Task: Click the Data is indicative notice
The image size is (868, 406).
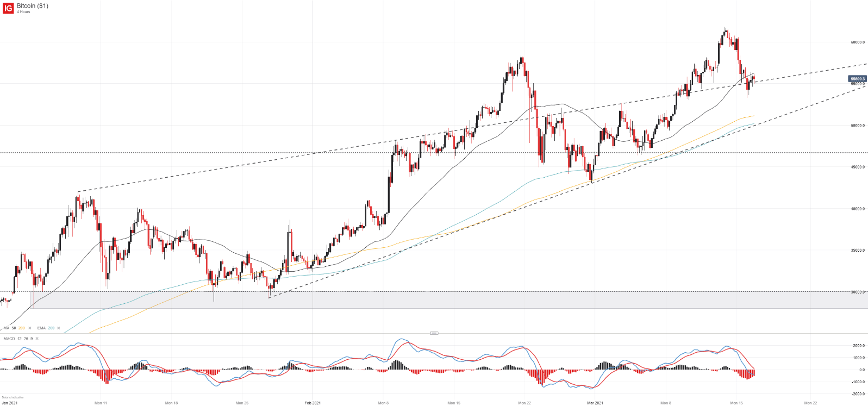Action: click(13, 397)
